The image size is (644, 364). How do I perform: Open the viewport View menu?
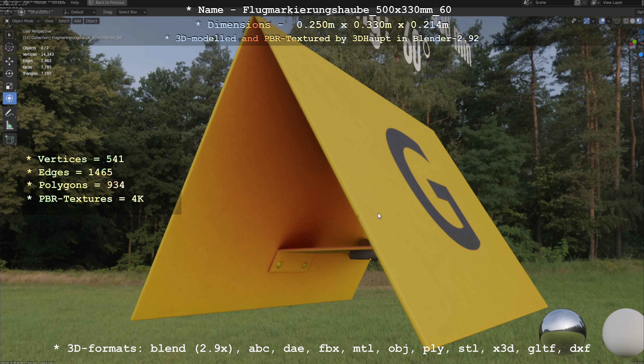[49, 21]
